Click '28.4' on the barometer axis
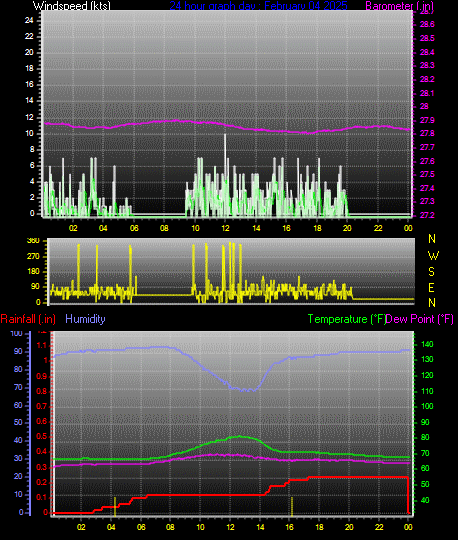The height and width of the screenshot is (540, 458). click(427, 52)
